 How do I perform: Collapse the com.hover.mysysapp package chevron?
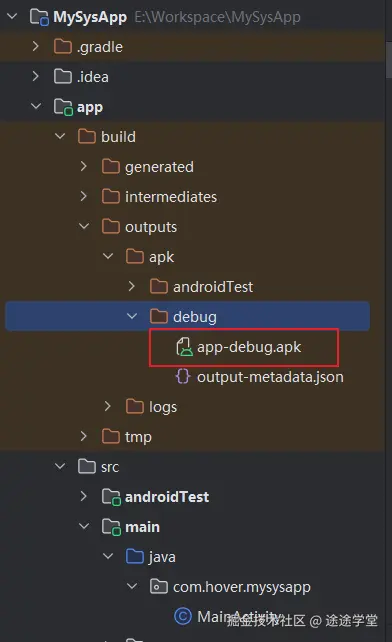132,586
